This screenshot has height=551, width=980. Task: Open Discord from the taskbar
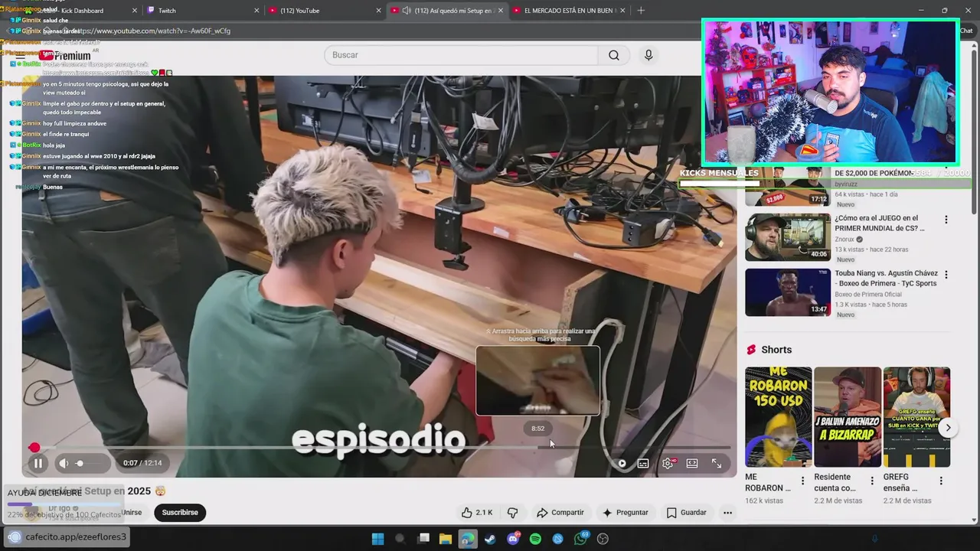(x=513, y=539)
